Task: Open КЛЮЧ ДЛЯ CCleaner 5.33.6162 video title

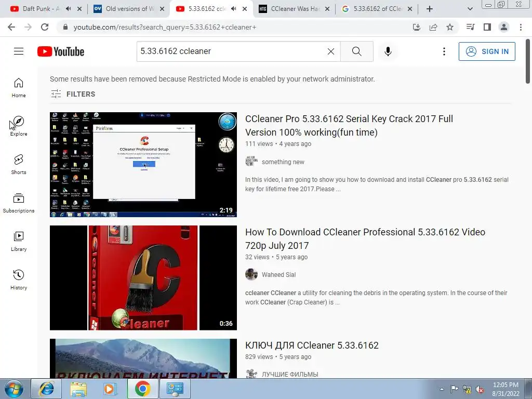Action: 312,345
